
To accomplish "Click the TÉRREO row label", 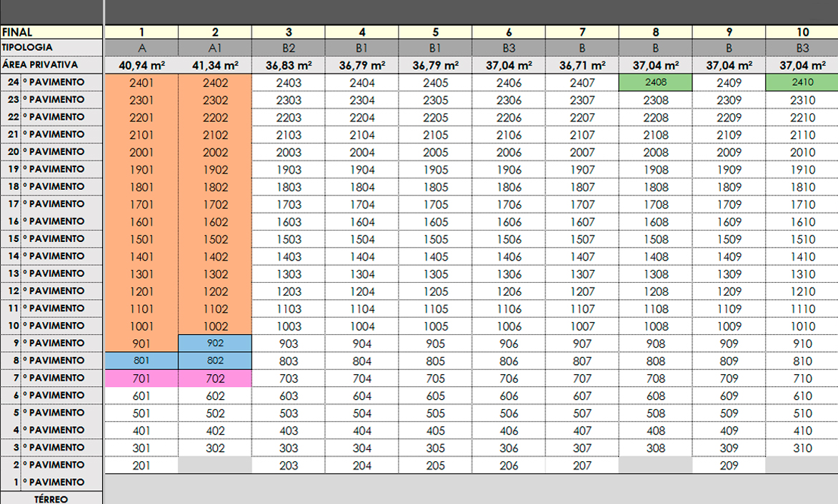I will [51, 499].
